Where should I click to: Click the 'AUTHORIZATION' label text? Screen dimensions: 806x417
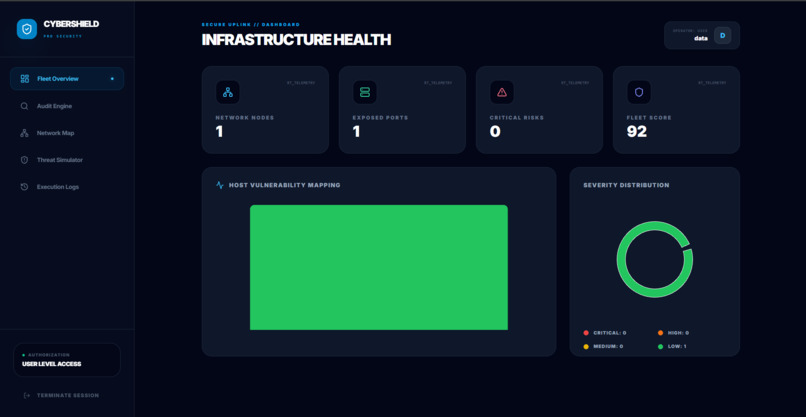point(49,355)
